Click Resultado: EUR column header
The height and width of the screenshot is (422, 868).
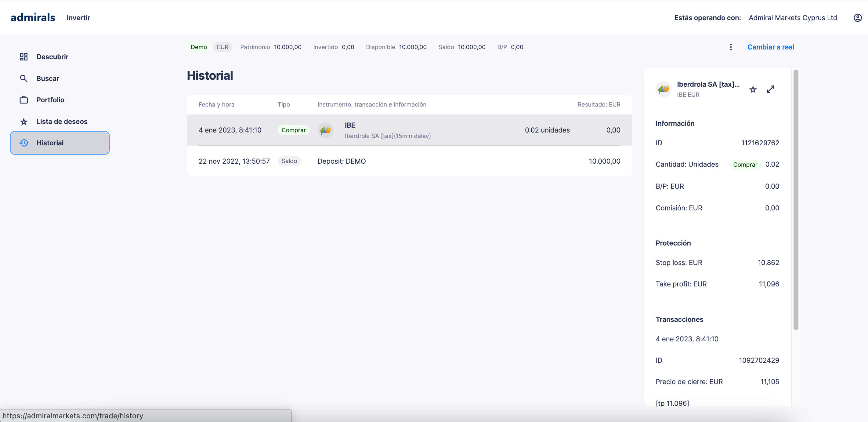pos(599,104)
